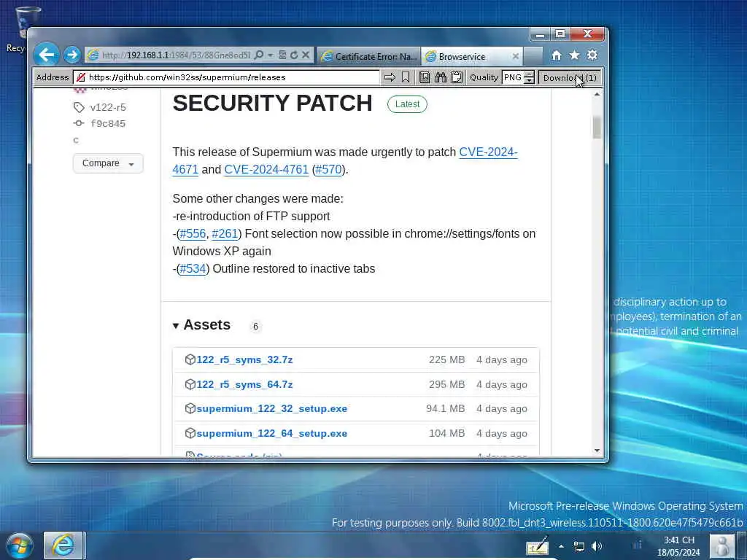
Task: Open the Windows Start button
Action: pyautogui.click(x=20, y=545)
